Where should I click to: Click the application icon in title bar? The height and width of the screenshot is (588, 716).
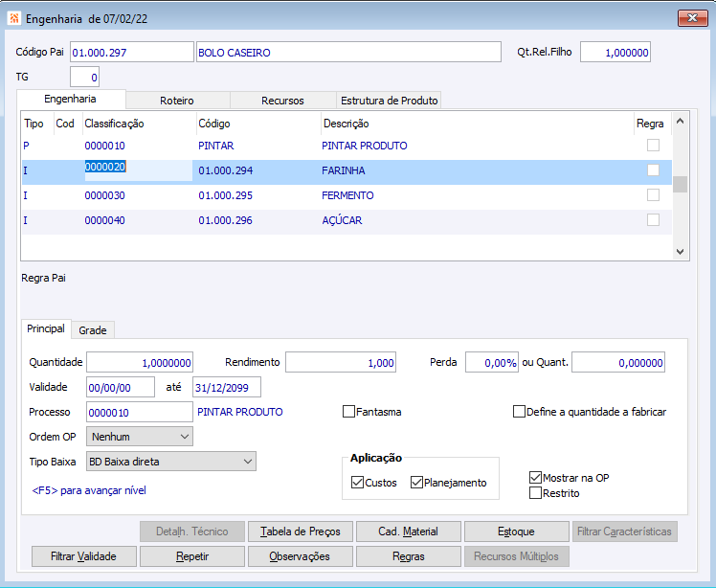tap(14, 17)
